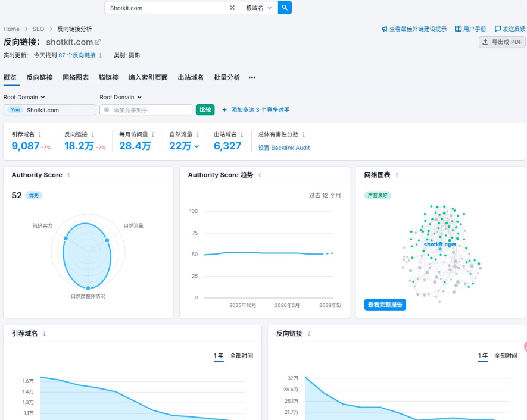527x420 pixels.
Task: Show info icon for 每月访问量
Action: (153, 134)
